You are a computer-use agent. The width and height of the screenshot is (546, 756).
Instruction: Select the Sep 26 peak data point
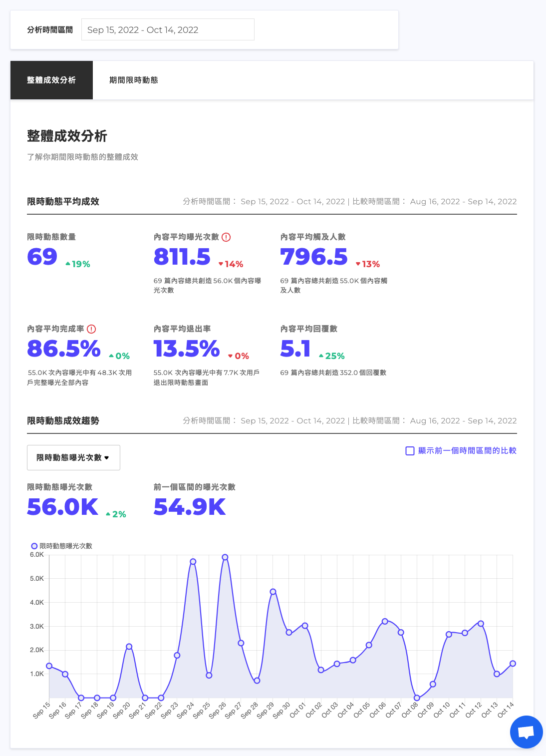[225, 557]
